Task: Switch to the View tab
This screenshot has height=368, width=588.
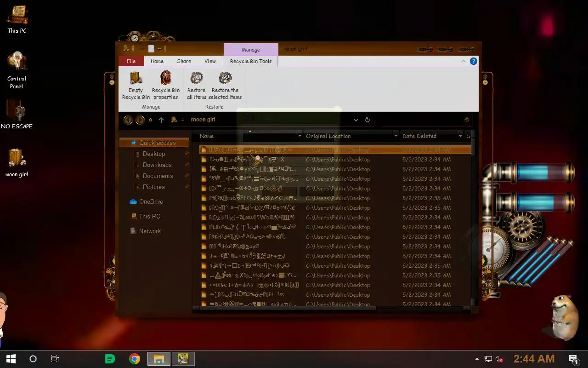Action: tap(210, 61)
